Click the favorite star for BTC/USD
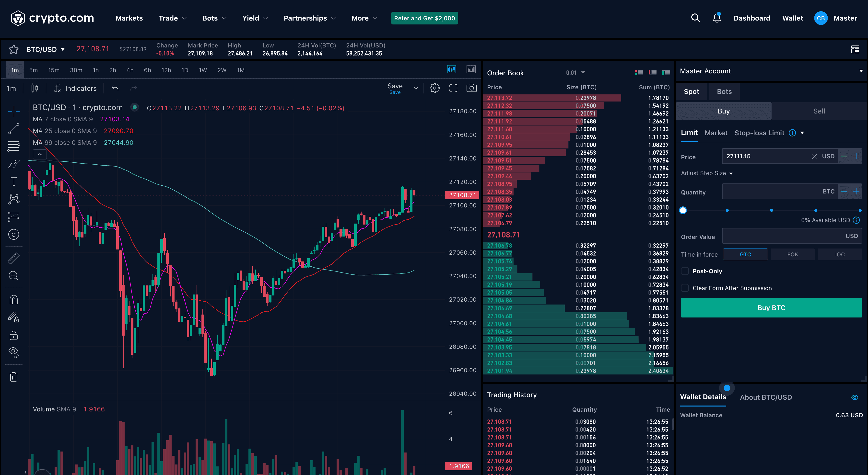Image resolution: width=868 pixels, height=475 pixels. [13, 49]
